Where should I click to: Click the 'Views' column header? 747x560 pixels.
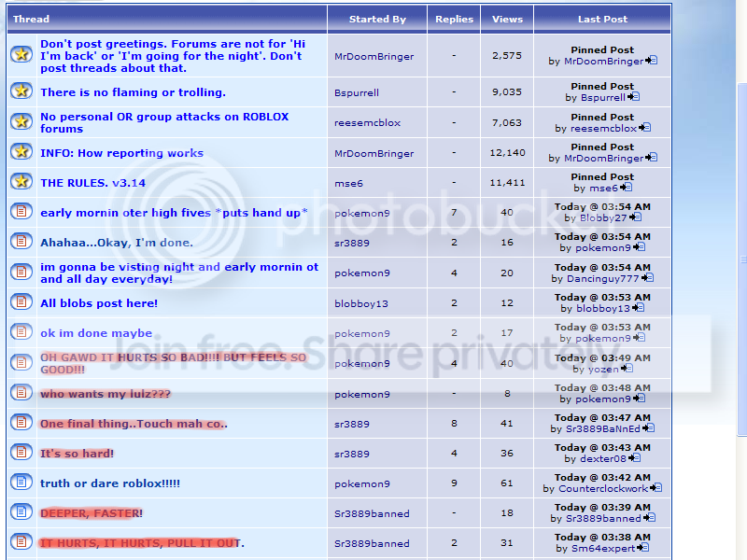point(507,19)
